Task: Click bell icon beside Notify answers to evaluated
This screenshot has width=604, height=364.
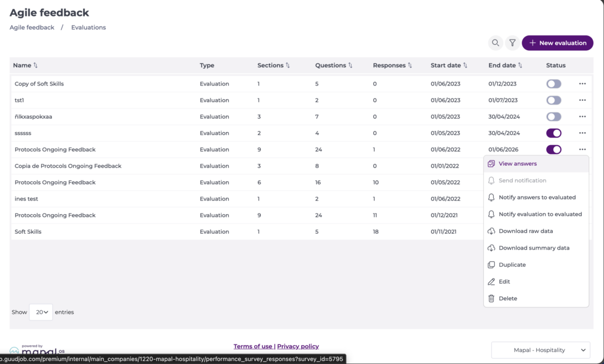Action: point(491,197)
